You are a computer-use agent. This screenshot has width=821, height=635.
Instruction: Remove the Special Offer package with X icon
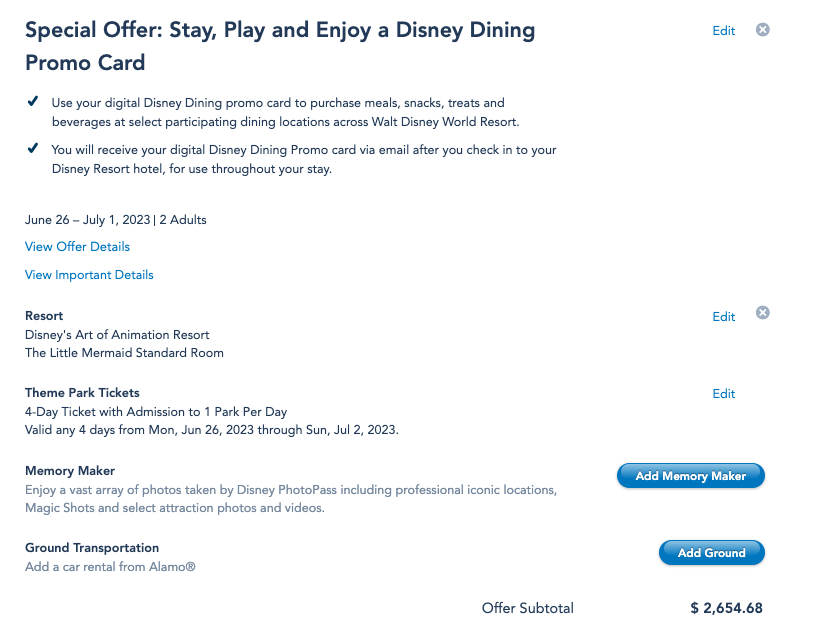coord(762,30)
